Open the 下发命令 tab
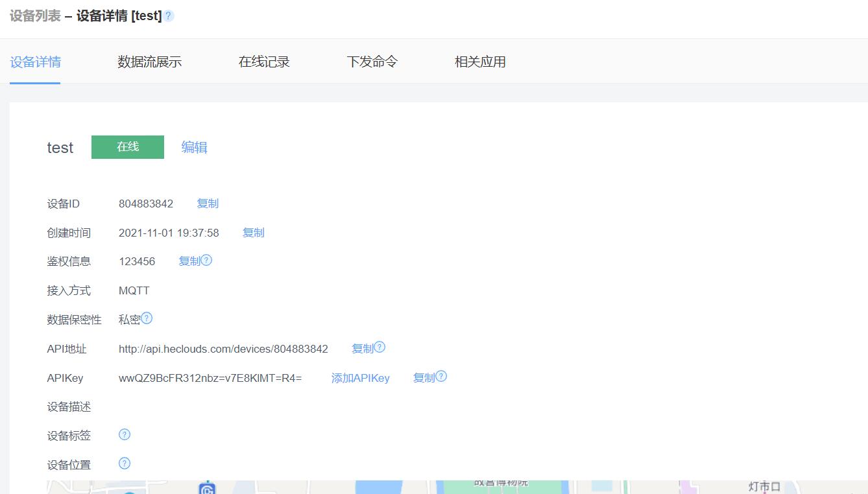 pos(372,61)
